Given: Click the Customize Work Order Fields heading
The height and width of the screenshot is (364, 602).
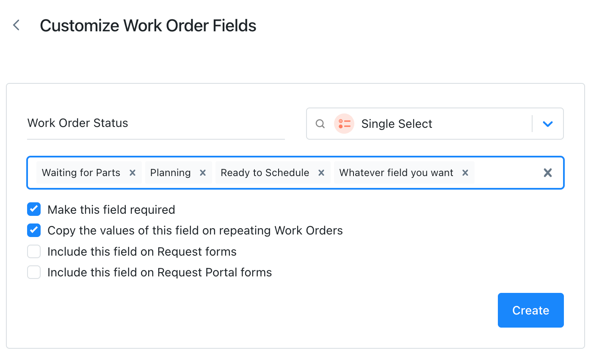Looking at the screenshot, I should point(148,25).
